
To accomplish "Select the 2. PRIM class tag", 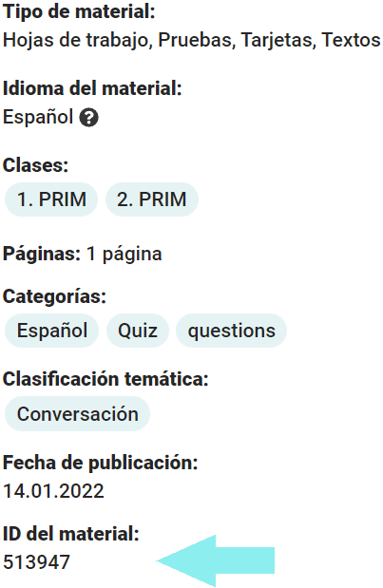I will click(x=151, y=199).
